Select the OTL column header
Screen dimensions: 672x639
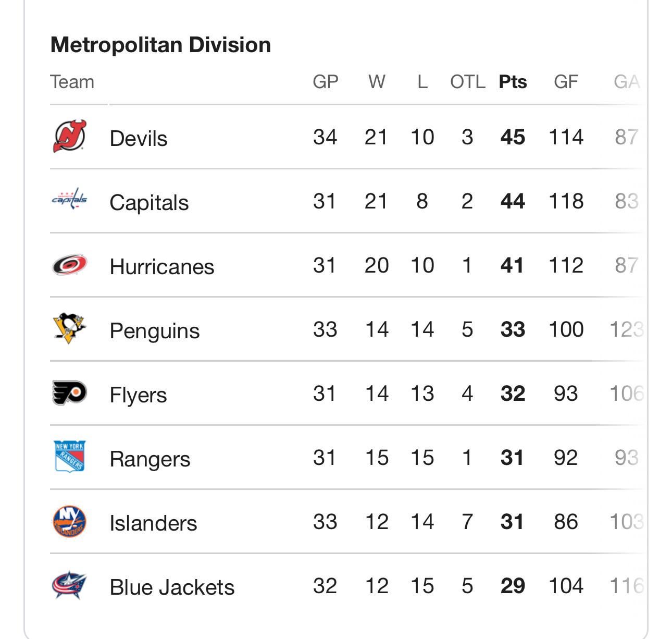467,82
